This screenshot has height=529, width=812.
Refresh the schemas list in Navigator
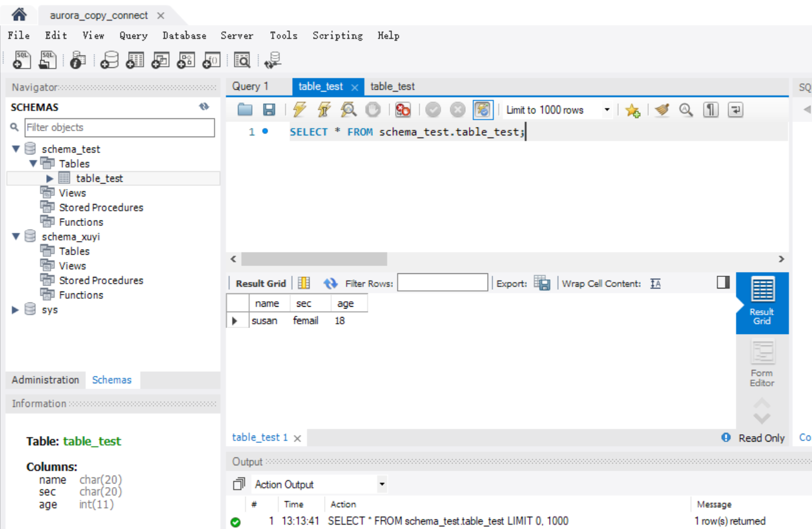pos(204,107)
